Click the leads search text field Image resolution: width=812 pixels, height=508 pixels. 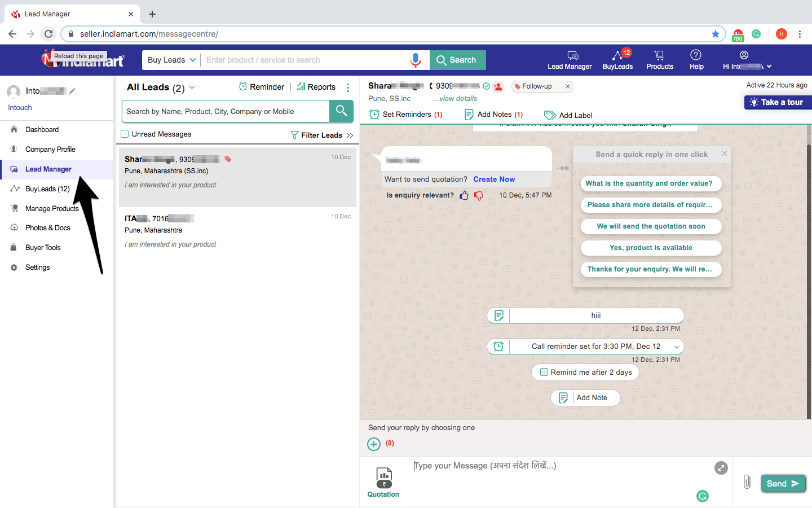[226, 111]
